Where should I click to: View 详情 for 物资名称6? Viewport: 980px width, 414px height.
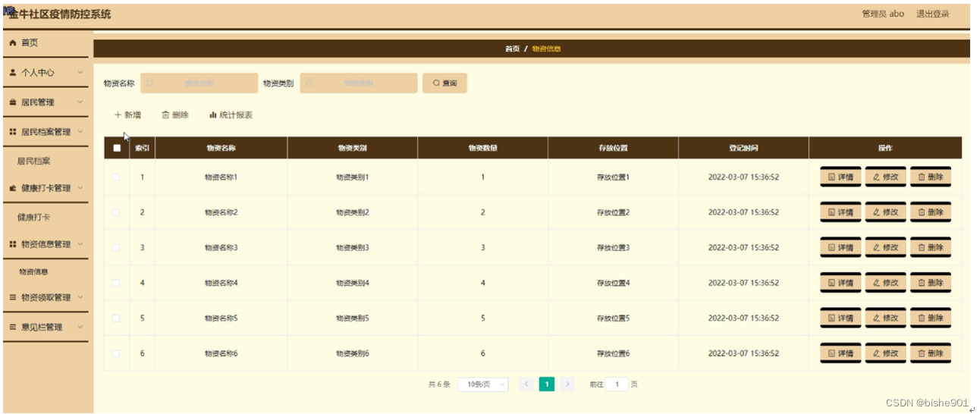(x=840, y=353)
